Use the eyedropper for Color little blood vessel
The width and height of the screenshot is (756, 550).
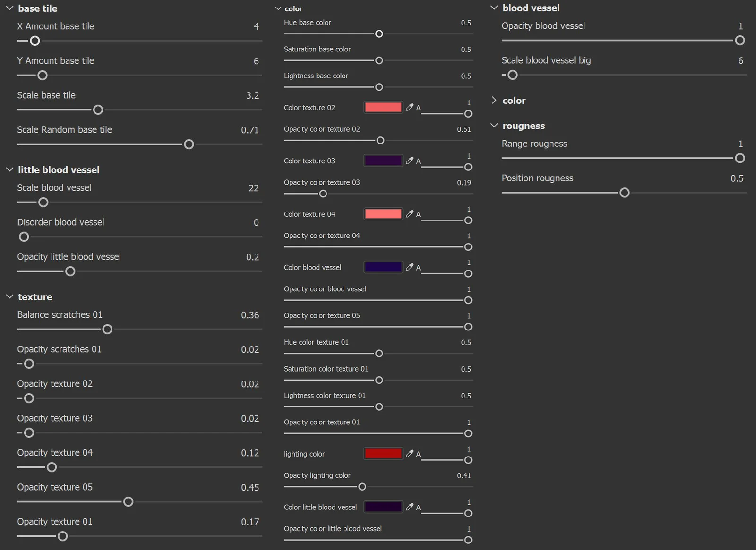[410, 507]
